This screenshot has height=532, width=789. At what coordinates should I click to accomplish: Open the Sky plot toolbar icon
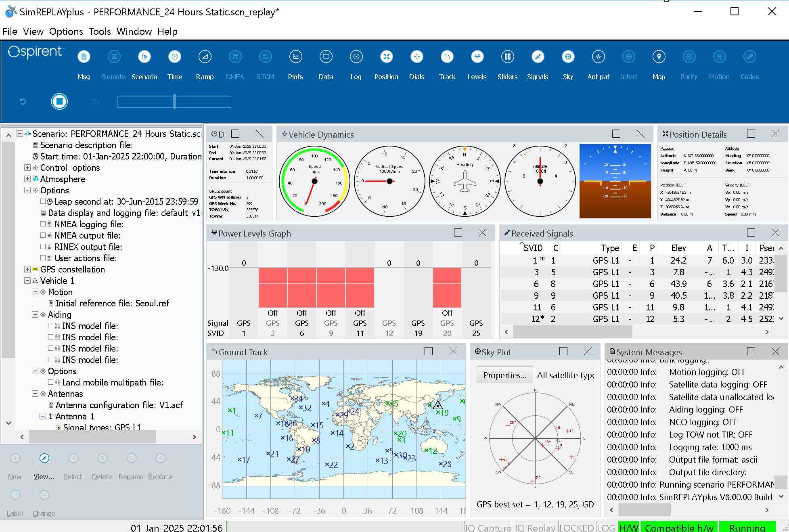click(x=568, y=57)
